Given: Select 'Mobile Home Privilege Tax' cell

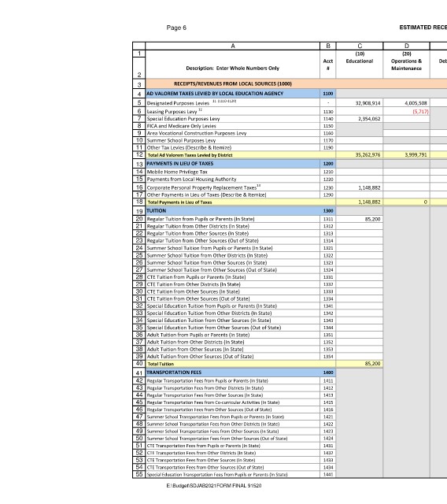Looking at the screenshot, I should [232, 172].
